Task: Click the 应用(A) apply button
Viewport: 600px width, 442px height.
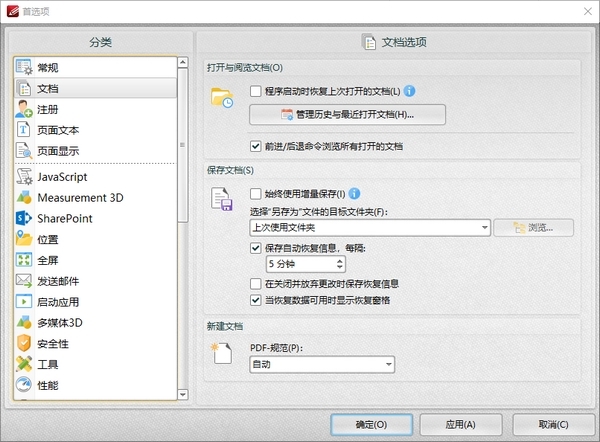Action: [461, 424]
